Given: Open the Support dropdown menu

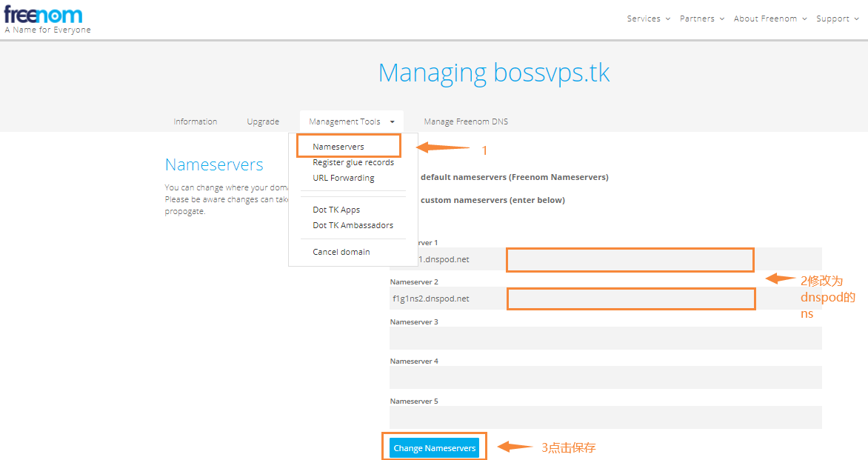Looking at the screenshot, I should [x=837, y=19].
